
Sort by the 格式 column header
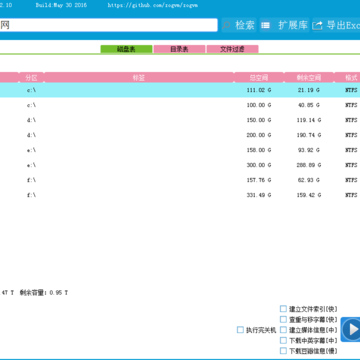pos(347,78)
